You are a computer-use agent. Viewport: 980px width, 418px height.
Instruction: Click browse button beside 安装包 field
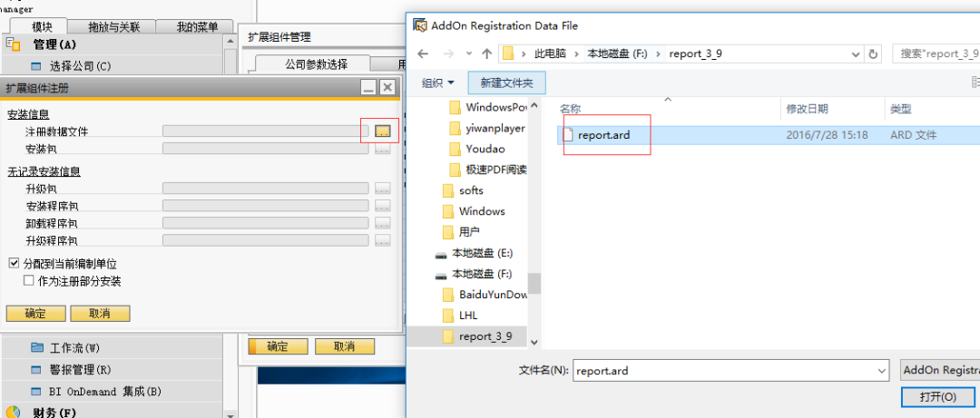coord(383,148)
